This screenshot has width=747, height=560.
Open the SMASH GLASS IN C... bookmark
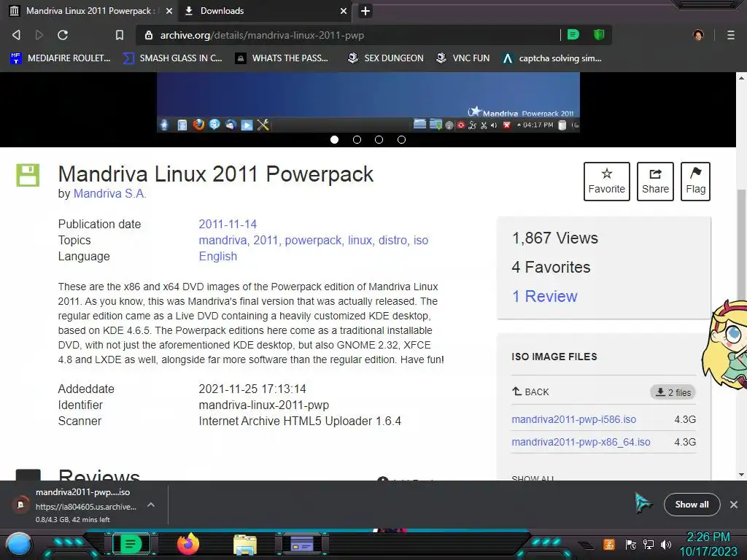(172, 58)
